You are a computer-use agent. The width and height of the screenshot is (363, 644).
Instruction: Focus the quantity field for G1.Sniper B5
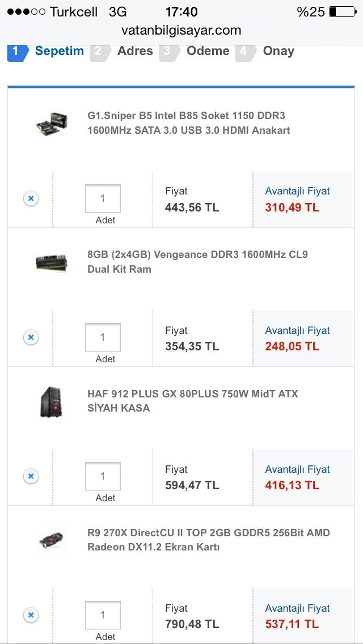103,198
